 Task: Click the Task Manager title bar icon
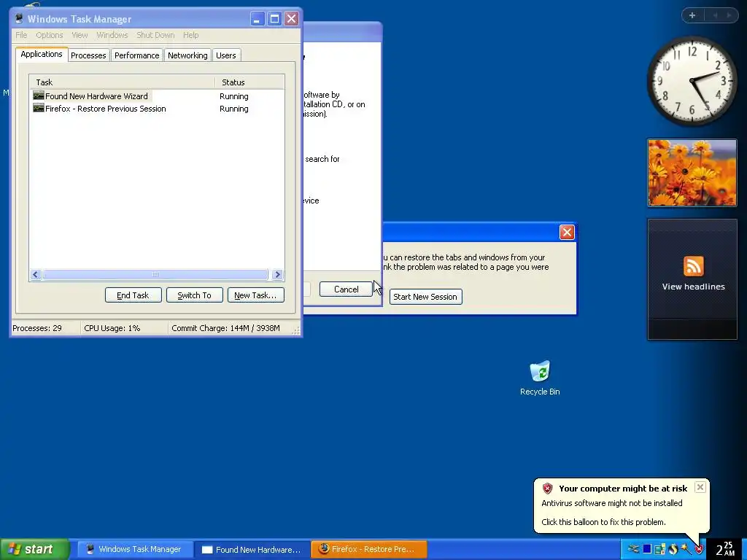(x=19, y=18)
